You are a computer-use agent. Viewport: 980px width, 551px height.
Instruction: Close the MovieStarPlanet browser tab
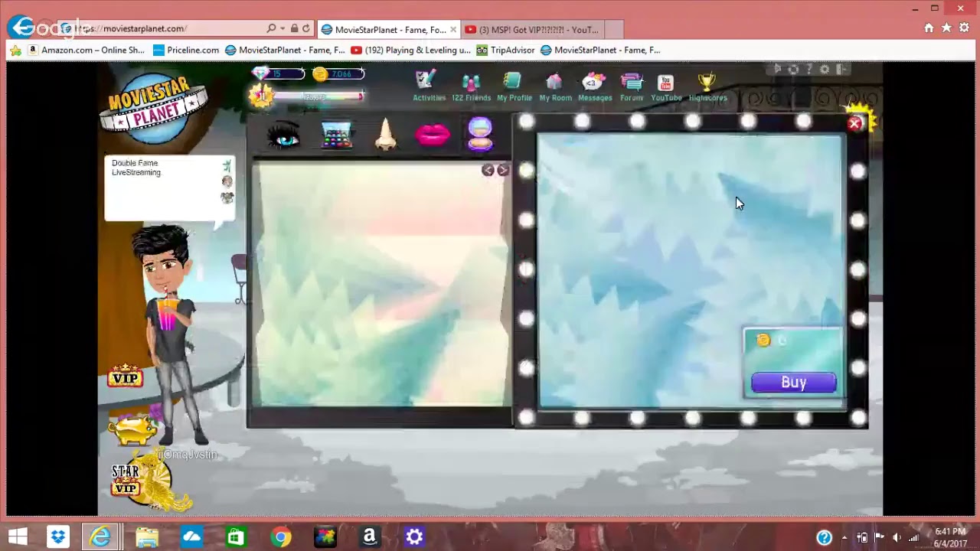[453, 30]
